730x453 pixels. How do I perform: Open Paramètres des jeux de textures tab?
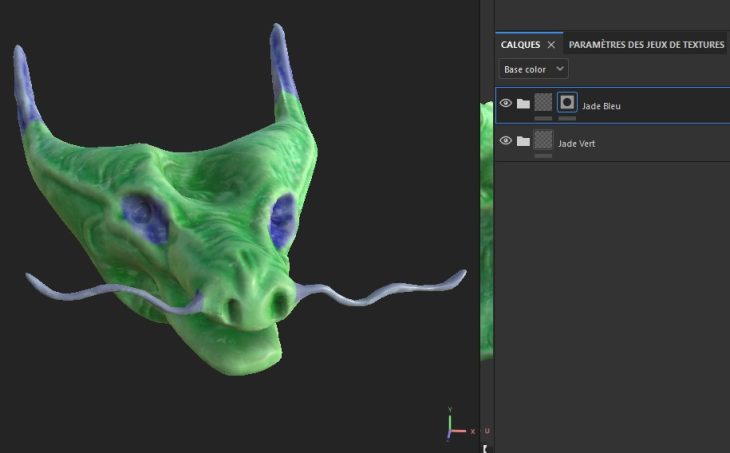pyautogui.click(x=645, y=45)
